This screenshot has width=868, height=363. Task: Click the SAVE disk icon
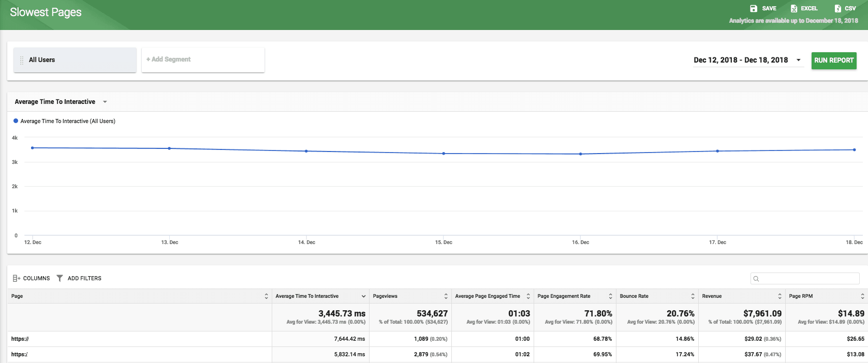[x=754, y=8]
